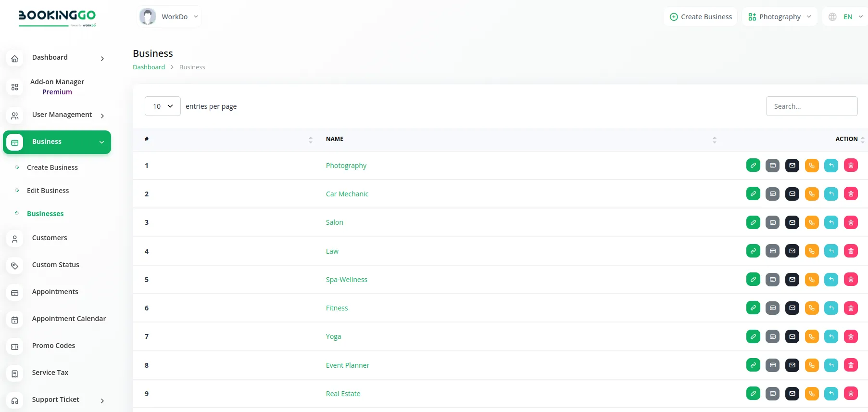Open Custom Status in the sidebar
Image resolution: width=868 pixels, height=412 pixels.
point(57,265)
